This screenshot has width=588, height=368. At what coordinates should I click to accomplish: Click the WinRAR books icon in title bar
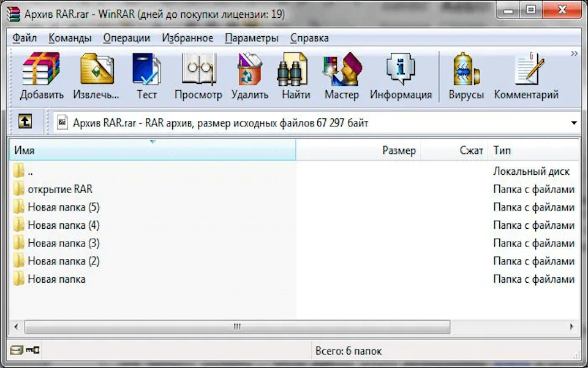[13, 14]
